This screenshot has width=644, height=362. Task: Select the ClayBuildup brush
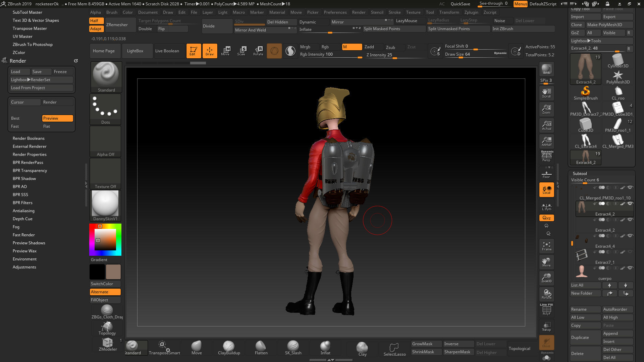click(x=229, y=348)
